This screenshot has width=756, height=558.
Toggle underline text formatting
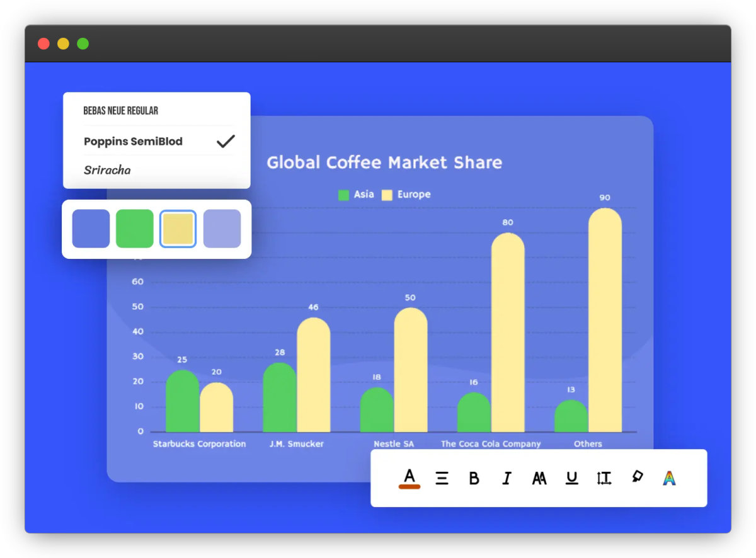(x=571, y=479)
